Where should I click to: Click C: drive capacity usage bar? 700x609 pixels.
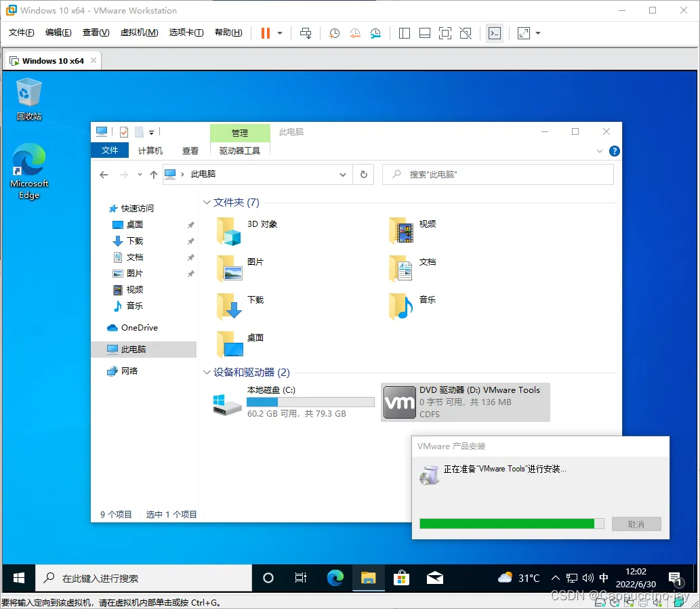310,402
